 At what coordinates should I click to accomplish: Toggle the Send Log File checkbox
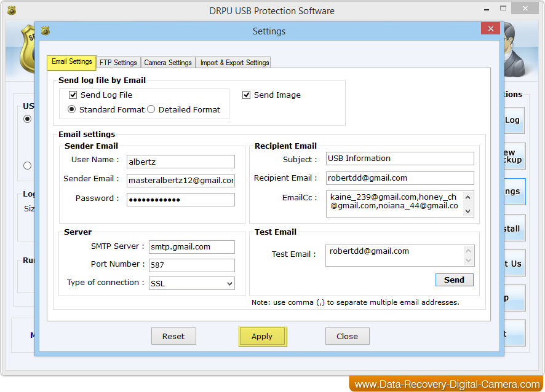[x=73, y=95]
